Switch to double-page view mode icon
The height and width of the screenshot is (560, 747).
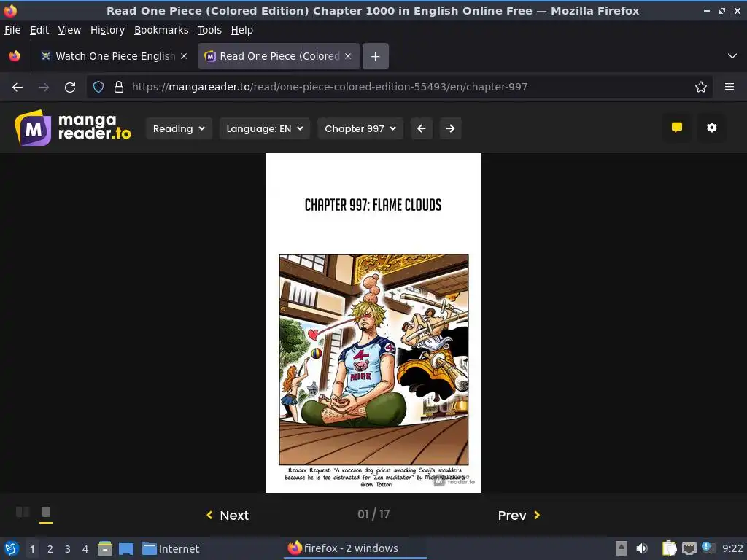pyautogui.click(x=23, y=513)
